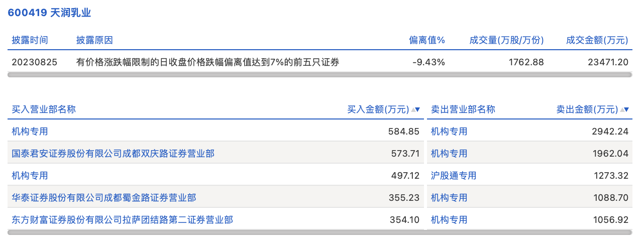
Task: Open 机构专用 seller with amount 2942.24
Action: (x=449, y=132)
